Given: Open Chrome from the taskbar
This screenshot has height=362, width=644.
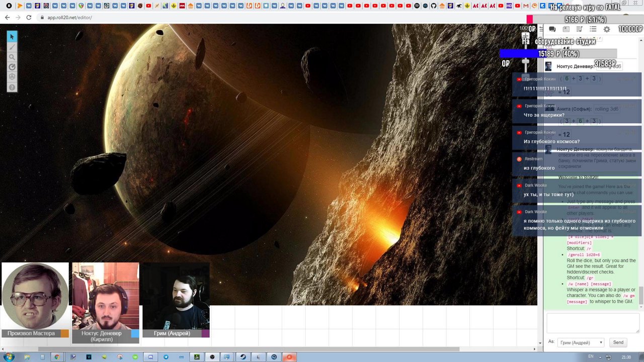Looking at the screenshot, I should point(57,357).
